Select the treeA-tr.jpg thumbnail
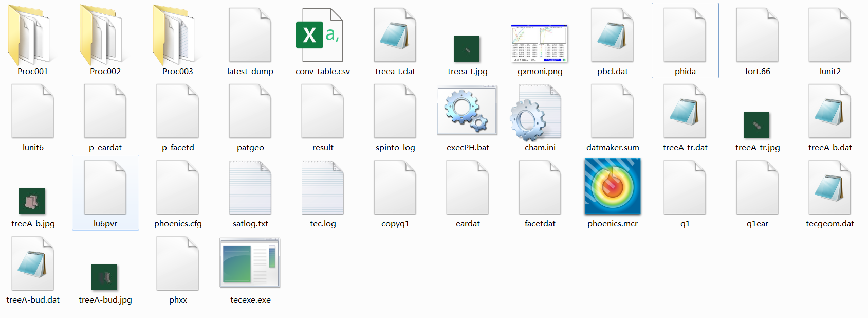The width and height of the screenshot is (868, 318). coord(756,125)
